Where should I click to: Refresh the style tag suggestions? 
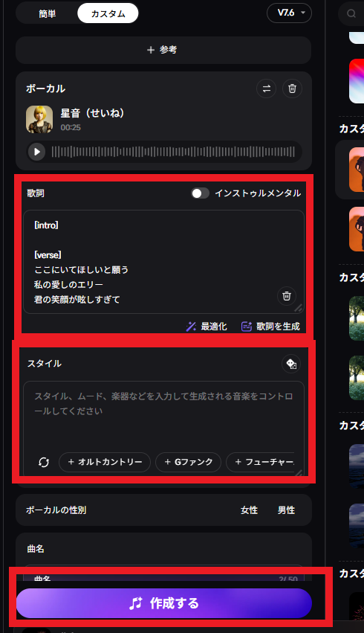(x=44, y=462)
